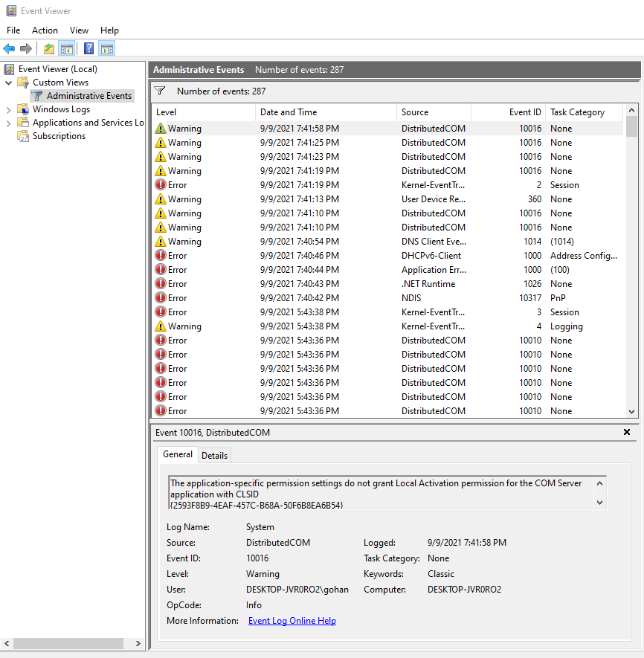Switch to the Details tab

214,456
